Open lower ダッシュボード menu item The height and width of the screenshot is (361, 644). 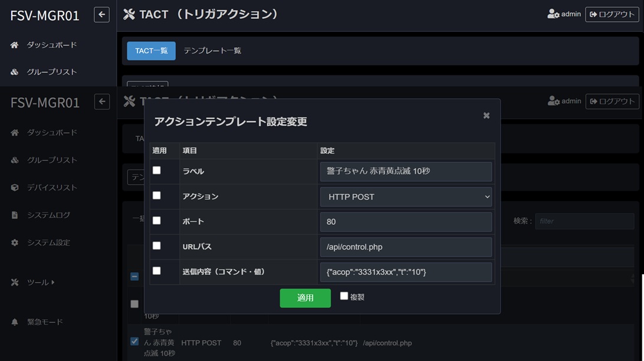click(x=52, y=133)
